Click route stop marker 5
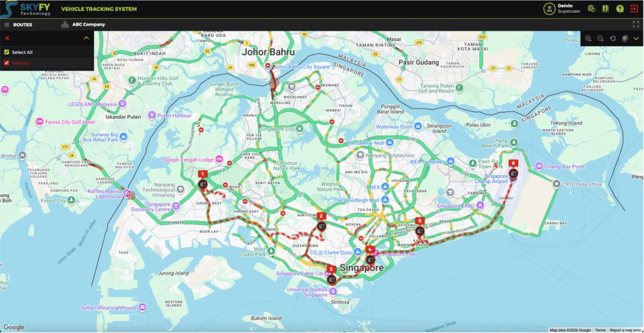 420,226
